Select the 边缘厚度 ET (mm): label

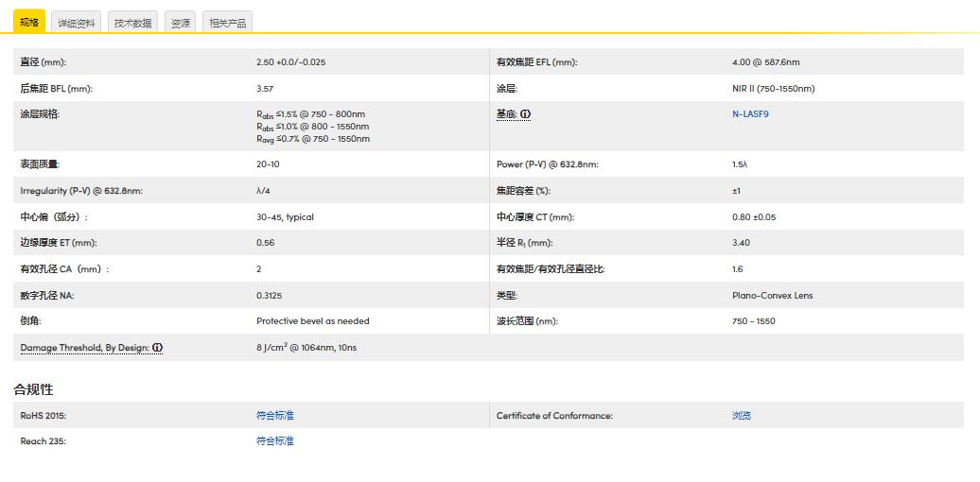(x=58, y=243)
